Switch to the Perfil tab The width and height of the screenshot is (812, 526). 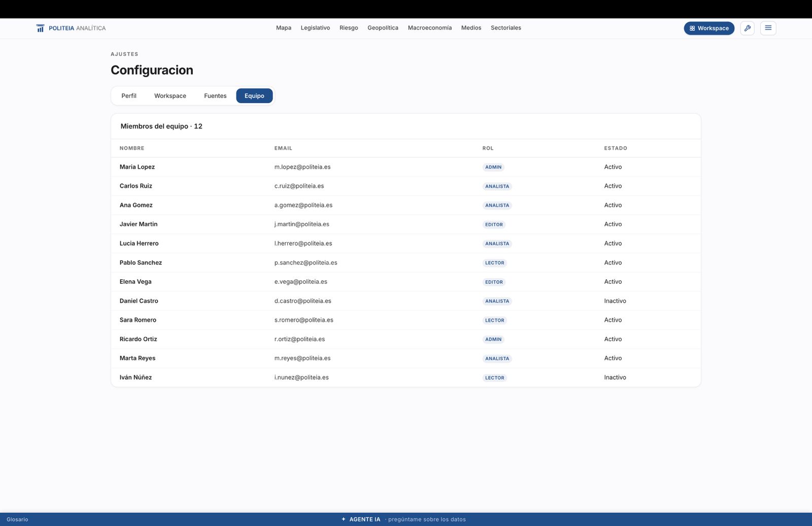[x=129, y=96]
